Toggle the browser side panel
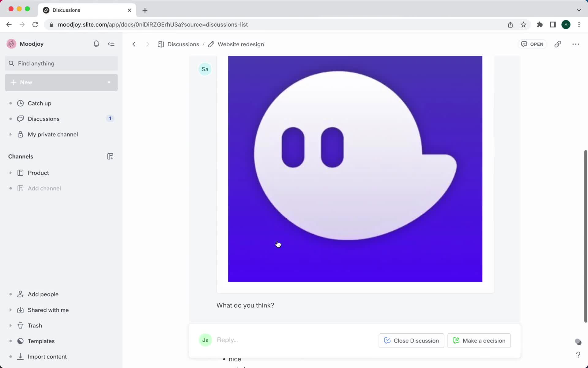This screenshot has height=368, width=588. [x=553, y=25]
